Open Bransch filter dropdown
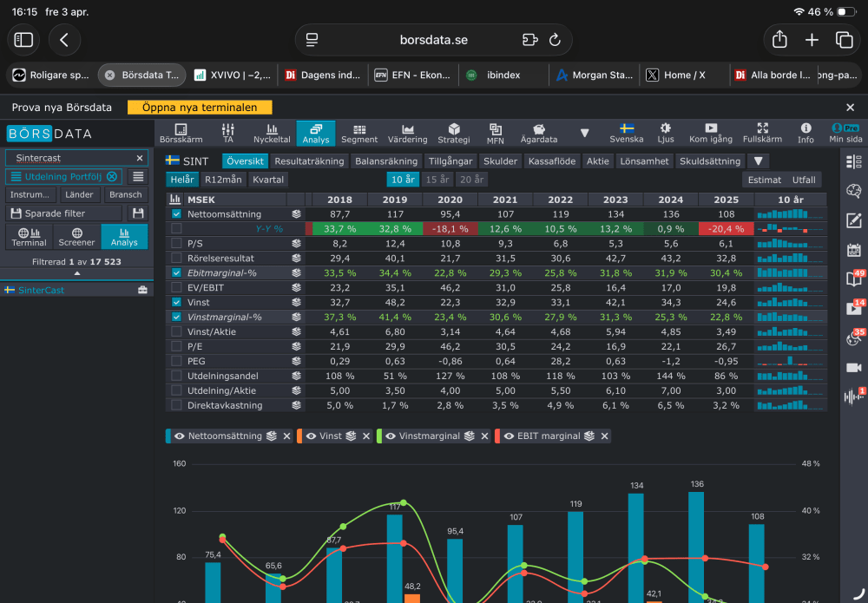 pos(126,194)
